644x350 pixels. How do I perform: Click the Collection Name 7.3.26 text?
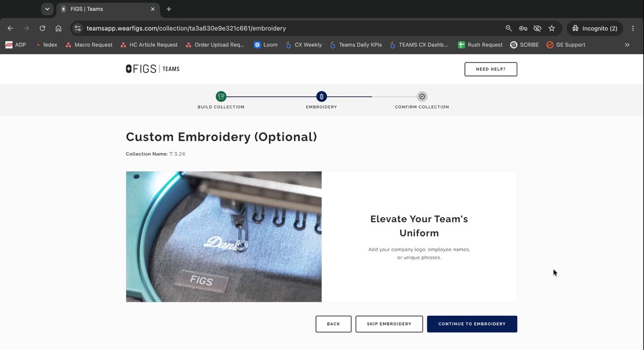(155, 154)
